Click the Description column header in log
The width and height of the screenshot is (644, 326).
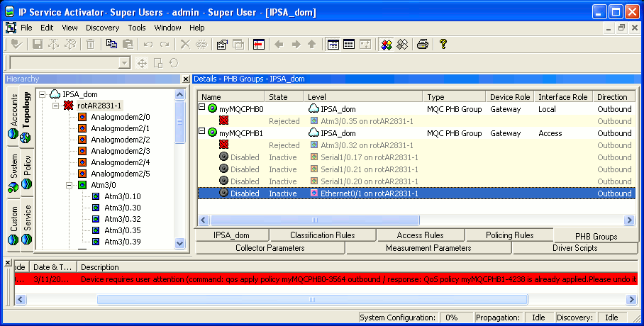tap(357, 267)
